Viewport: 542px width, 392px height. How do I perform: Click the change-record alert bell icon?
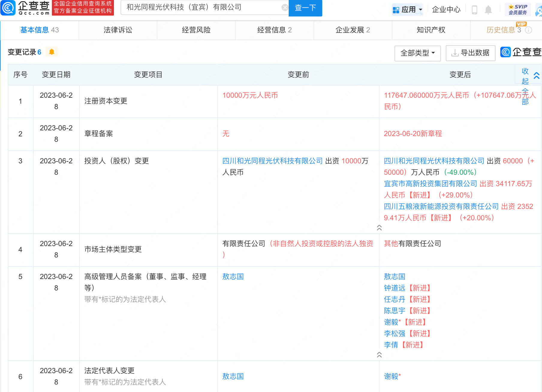[52, 52]
